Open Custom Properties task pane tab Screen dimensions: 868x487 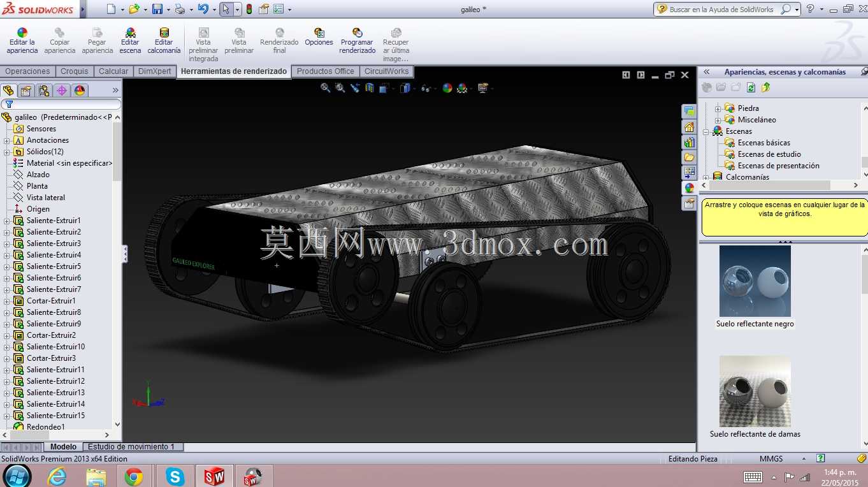pos(689,203)
